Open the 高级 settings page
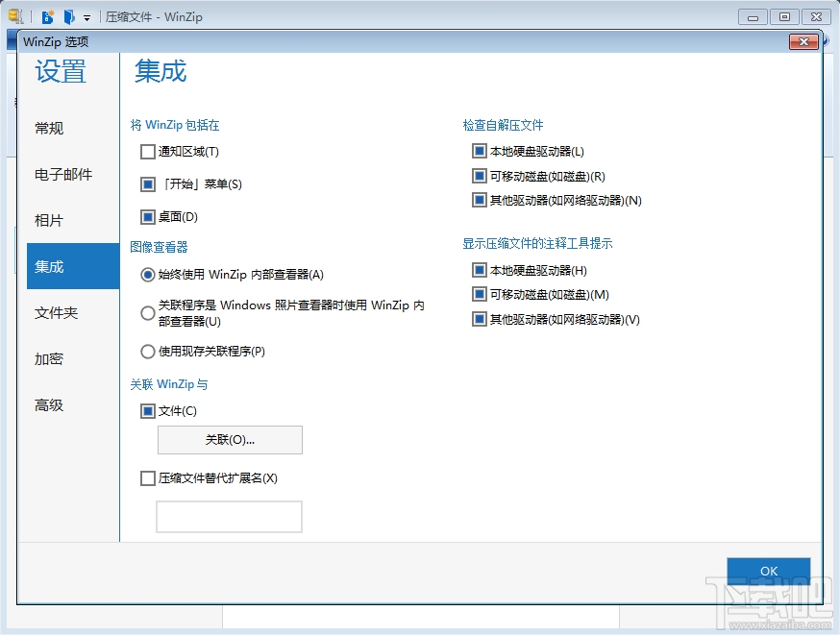This screenshot has width=840, height=635. tap(49, 404)
